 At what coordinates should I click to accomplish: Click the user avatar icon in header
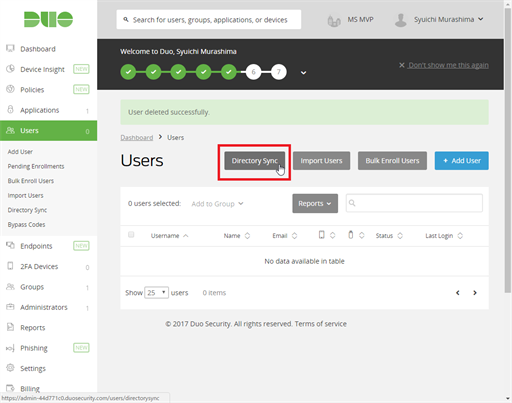click(400, 20)
